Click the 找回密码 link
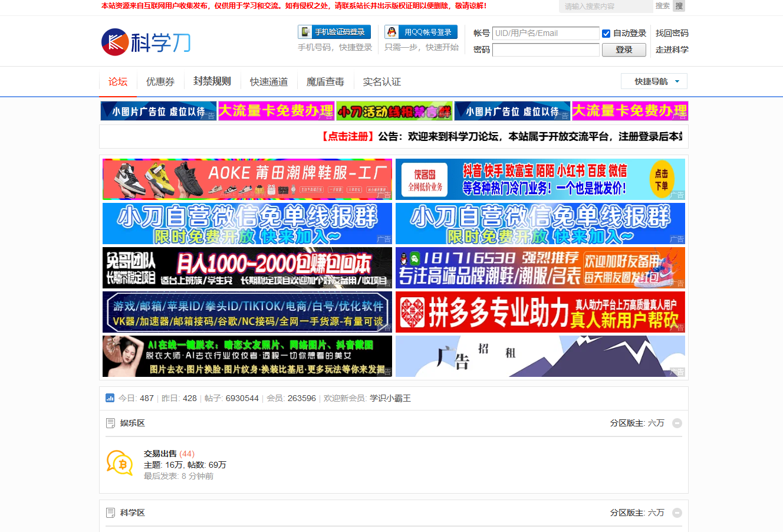The height and width of the screenshot is (532, 783). (x=672, y=33)
